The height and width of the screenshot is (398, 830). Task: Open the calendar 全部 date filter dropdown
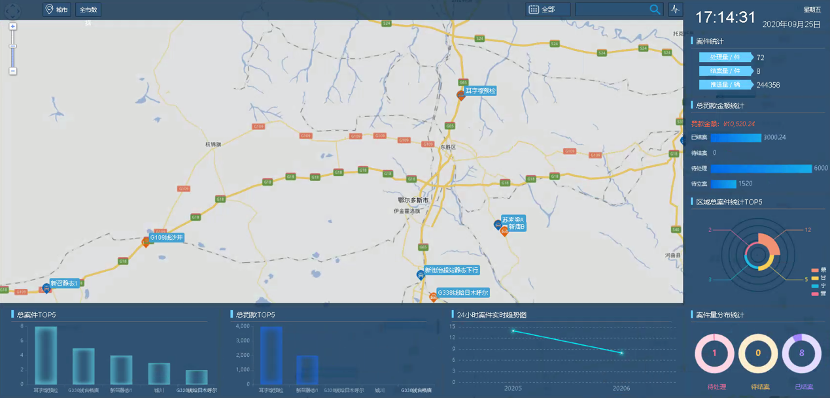(x=548, y=10)
